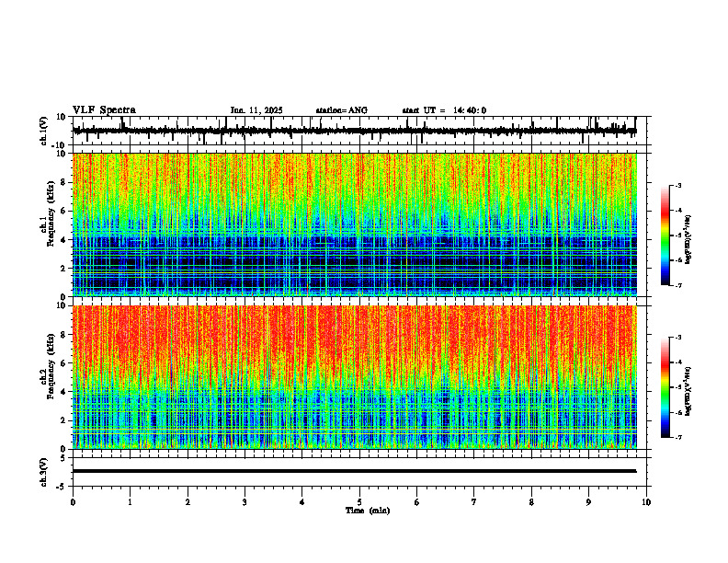Screen dimensions: 728x563
Task: Click the ch.1 spectrogram image
Action: 354,224
